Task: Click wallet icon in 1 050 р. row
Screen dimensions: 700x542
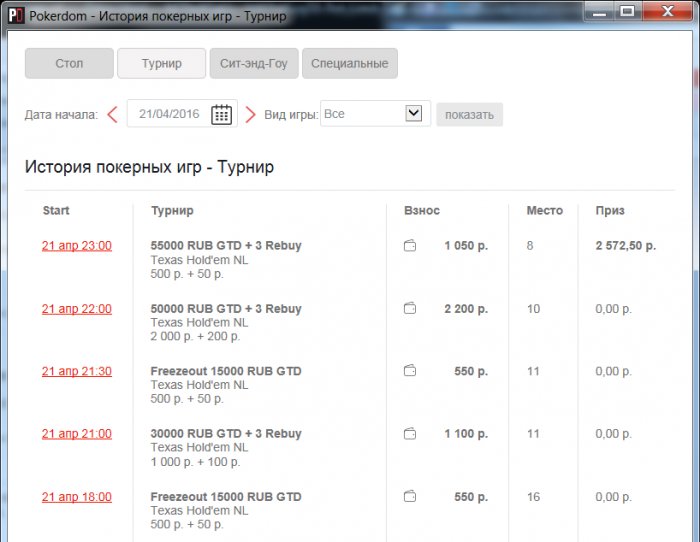Action: [x=410, y=246]
